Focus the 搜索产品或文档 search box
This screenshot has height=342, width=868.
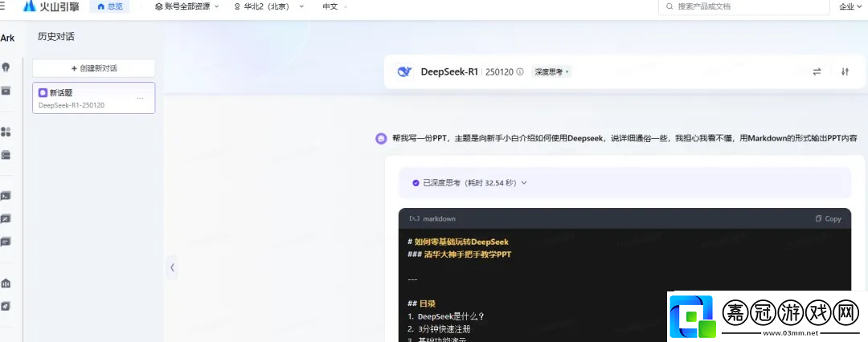pos(743,6)
